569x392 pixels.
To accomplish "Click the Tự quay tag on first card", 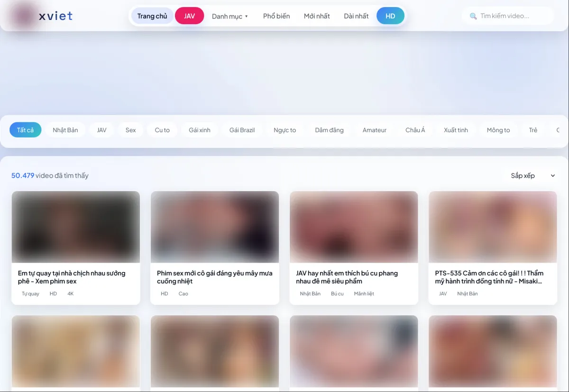I will click(x=30, y=294).
